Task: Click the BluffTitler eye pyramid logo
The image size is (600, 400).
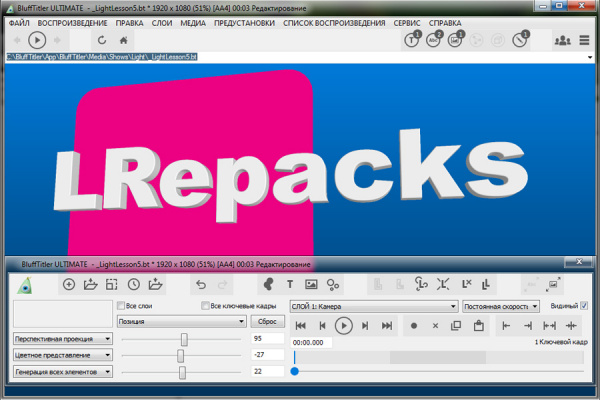Action: [x=25, y=285]
